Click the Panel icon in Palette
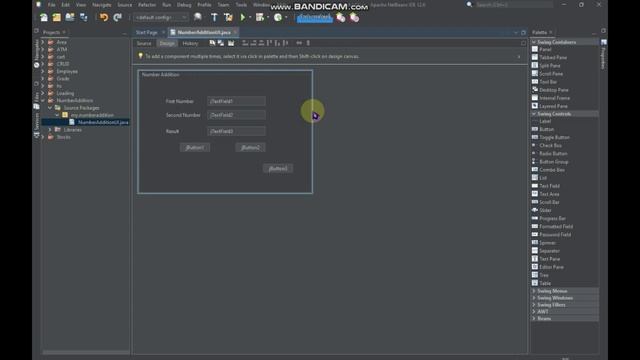The image size is (640, 360). pyautogui.click(x=535, y=49)
